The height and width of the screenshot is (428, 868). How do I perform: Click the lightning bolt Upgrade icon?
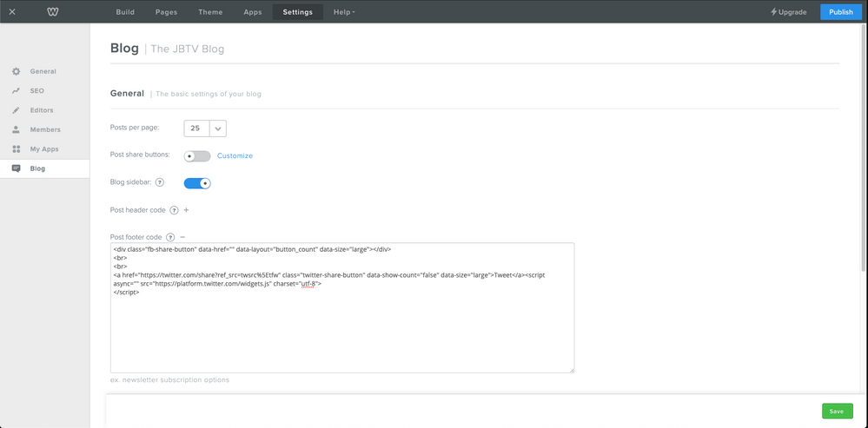[x=774, y=12]
